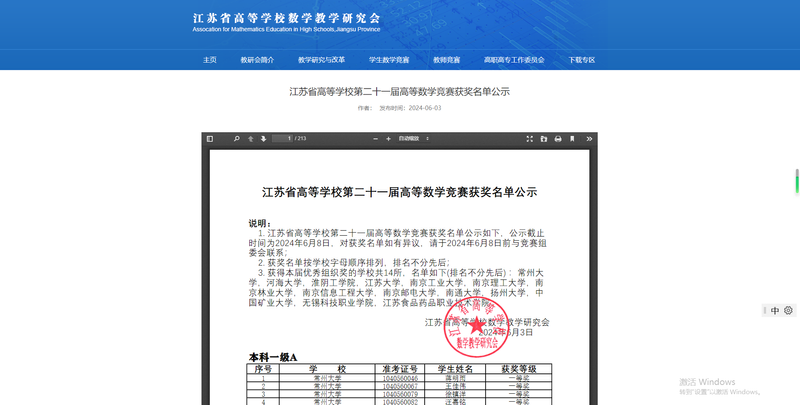Open the 主页 navigation tab

point(209,60)
